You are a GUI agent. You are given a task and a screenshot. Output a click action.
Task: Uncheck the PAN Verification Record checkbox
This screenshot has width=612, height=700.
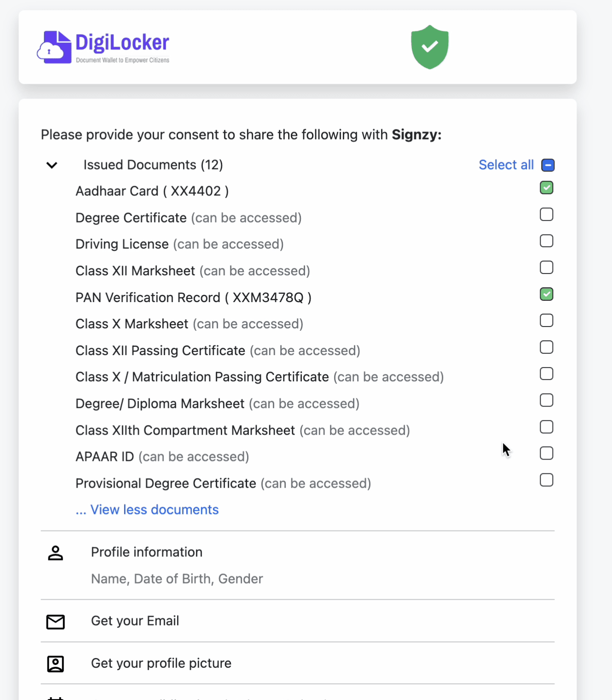[546, 294]
